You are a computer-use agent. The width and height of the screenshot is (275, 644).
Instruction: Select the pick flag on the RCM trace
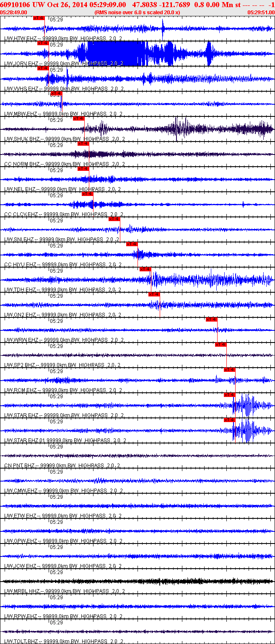[x=229, y=370]
